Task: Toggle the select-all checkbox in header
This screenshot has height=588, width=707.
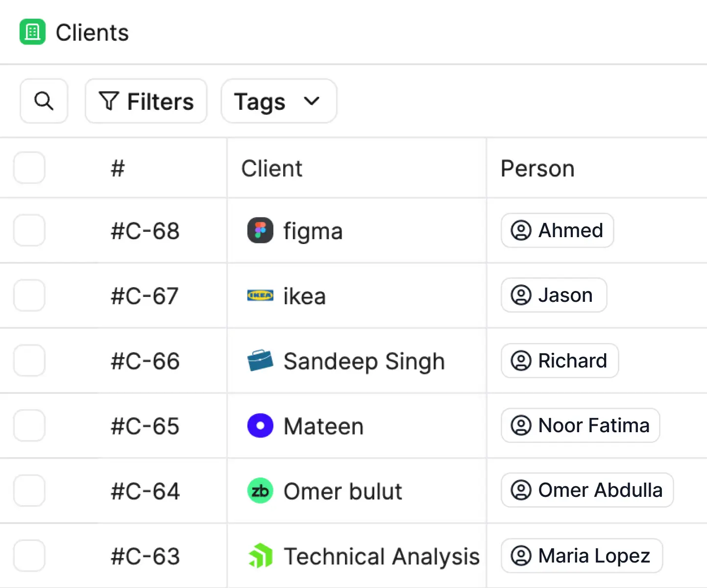Action: coord(29,168)
